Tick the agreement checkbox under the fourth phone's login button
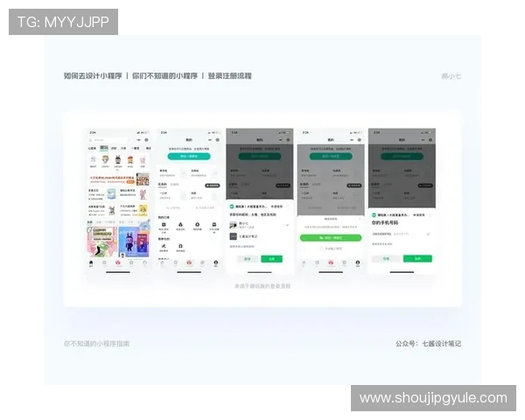The height and width of the screenshot is (420, 525). [x=321, y=248]
